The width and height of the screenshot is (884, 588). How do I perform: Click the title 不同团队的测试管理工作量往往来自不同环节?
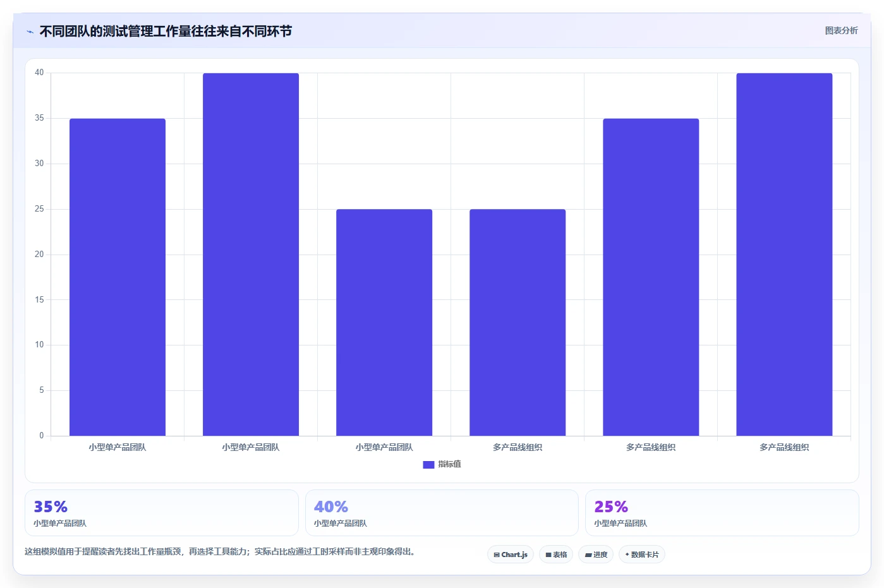click(x=166, y=32)
